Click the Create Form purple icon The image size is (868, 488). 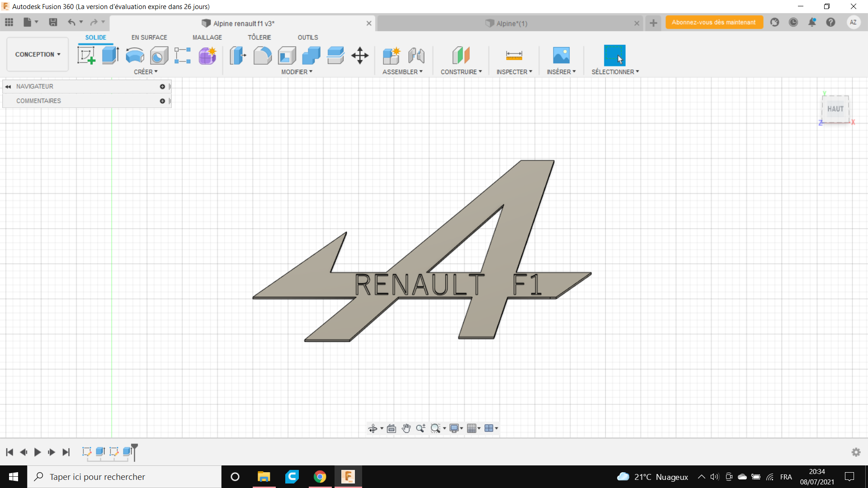208,56
